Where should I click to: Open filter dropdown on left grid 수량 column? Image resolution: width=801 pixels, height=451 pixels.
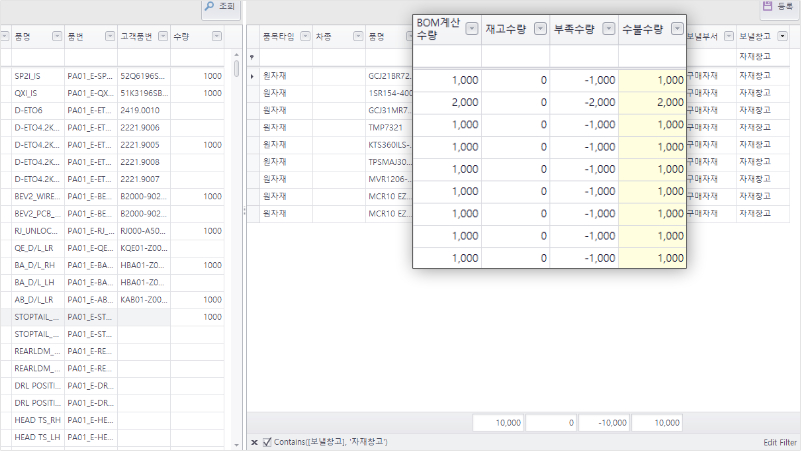point(217,36)
